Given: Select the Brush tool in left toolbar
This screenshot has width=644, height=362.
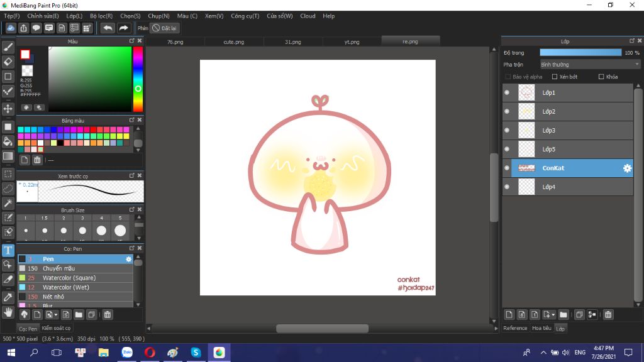Looking at the screenshot, I should [x=8, y=47].
